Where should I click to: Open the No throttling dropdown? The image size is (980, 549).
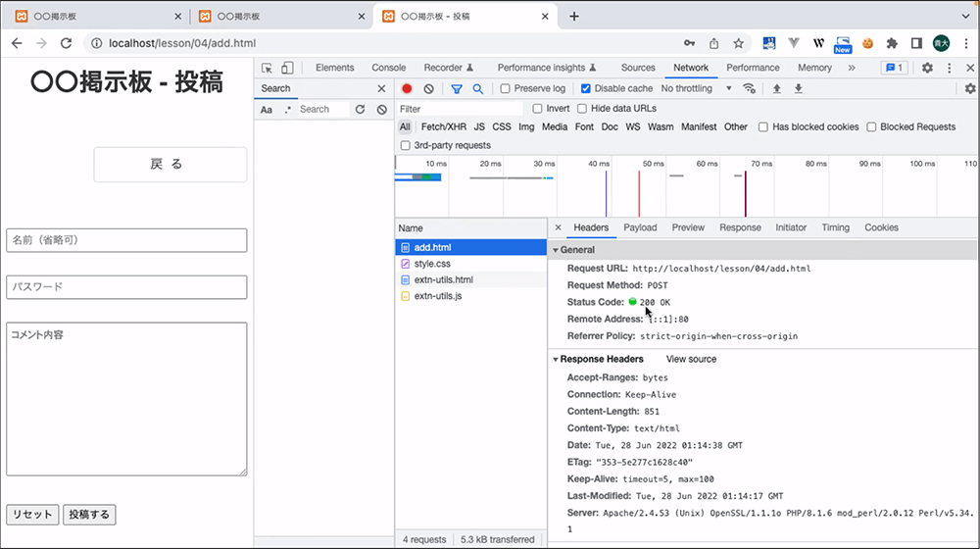coord(696,89)
